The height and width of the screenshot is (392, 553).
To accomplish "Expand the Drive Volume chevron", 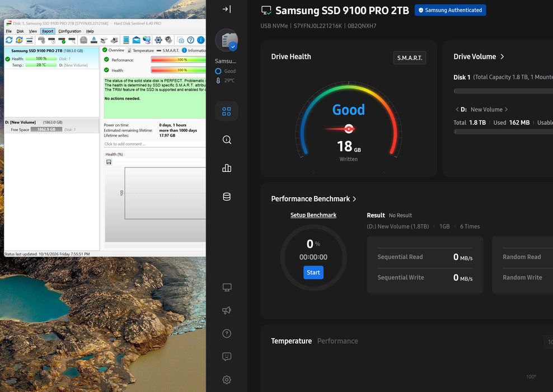I will coord(502,57).
